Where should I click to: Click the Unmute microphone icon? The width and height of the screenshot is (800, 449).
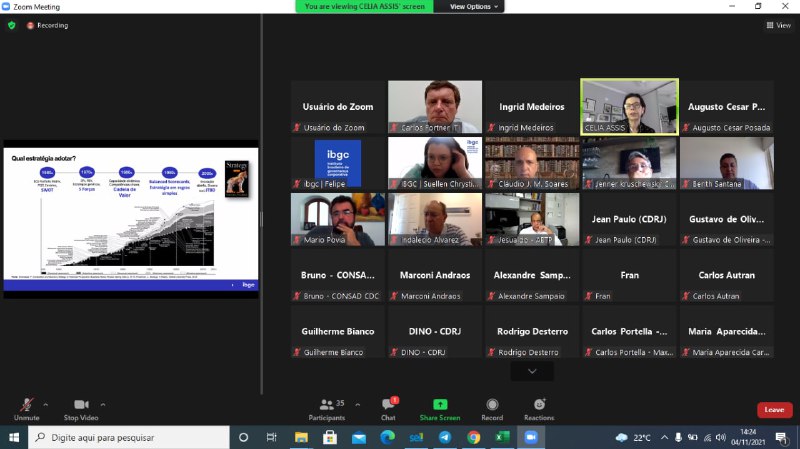click(27, 405)
